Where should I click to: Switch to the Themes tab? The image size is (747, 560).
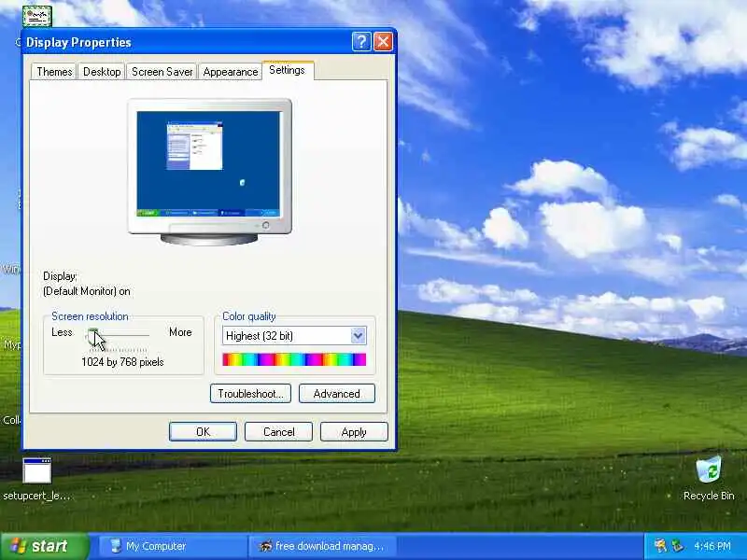(54, 72)
